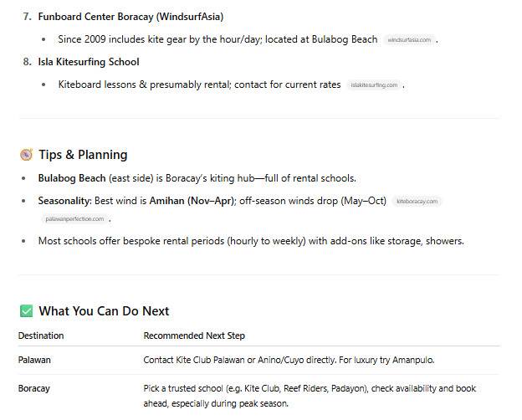
Task: Click the bold Bulabog Beach tip text
Action: tap(72, 178)
